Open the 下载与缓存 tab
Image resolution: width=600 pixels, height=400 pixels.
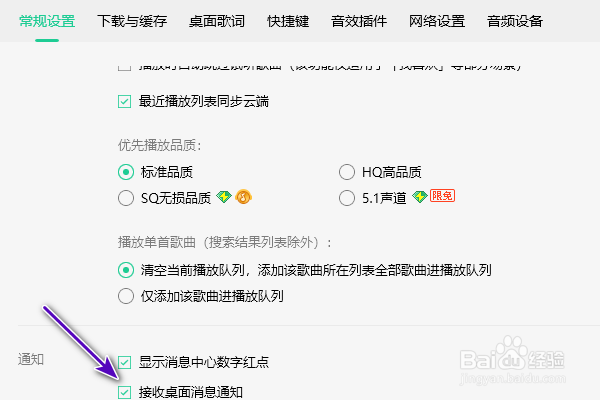point(132,21)
